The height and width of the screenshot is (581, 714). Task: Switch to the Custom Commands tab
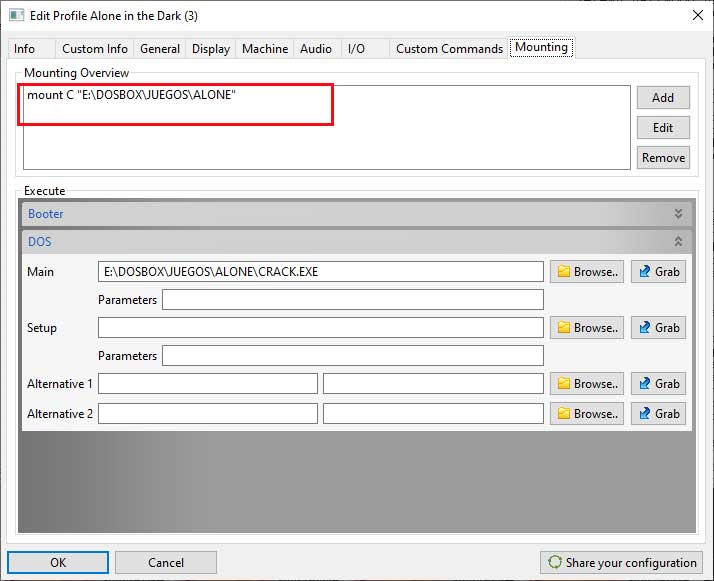(449, 49)
